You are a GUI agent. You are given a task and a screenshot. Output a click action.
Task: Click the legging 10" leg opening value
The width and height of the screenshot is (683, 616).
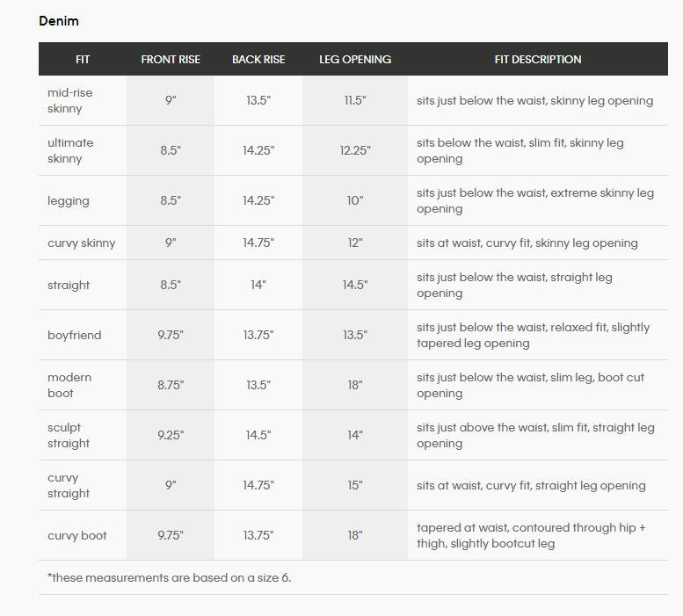tap(355, 200)
